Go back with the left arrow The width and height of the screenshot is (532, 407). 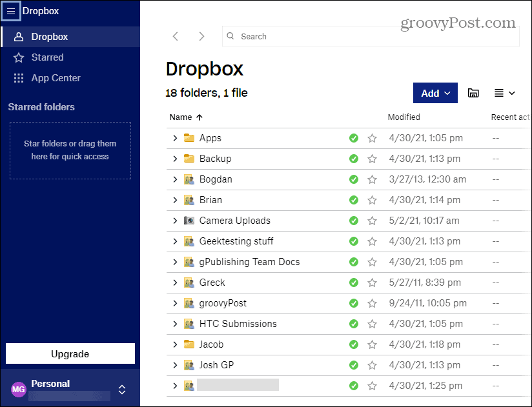[x=176, y=36]
